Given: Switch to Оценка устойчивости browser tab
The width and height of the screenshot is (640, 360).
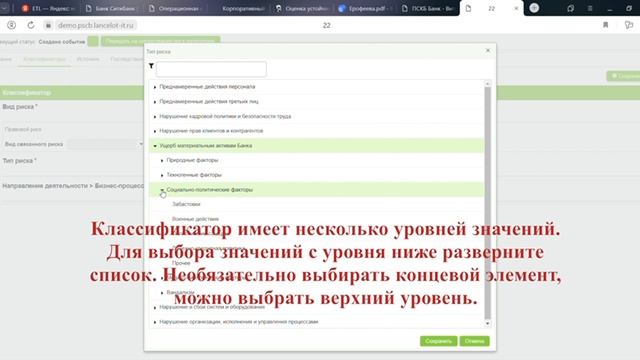Looking at the screenshot, I should (x=302, y=8).
